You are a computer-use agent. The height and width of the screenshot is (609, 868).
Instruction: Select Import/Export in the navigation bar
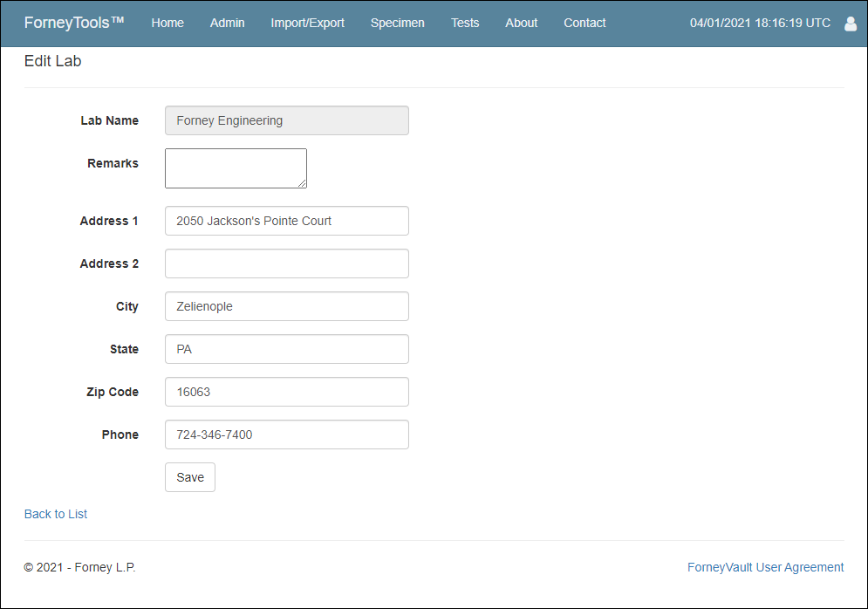click(307, 23)
